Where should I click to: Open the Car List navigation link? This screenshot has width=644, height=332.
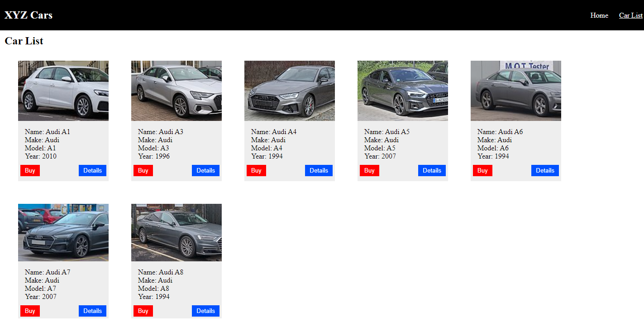(630, 15)
